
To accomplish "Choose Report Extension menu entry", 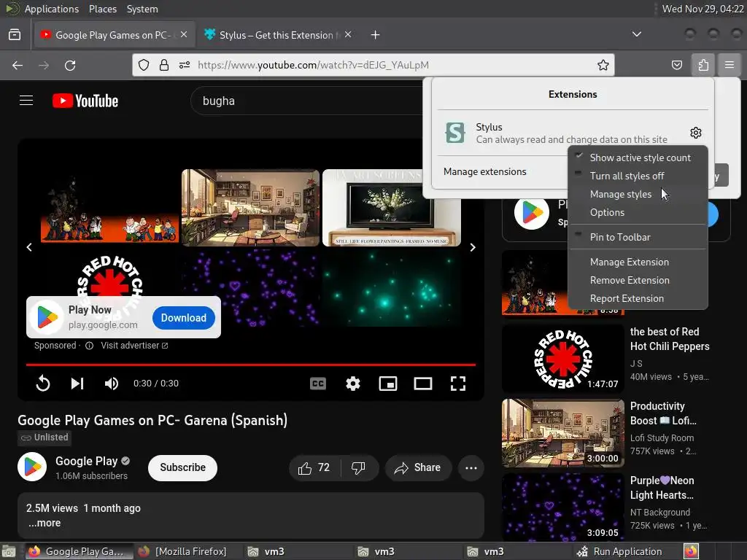I will (x=638, y=298).
